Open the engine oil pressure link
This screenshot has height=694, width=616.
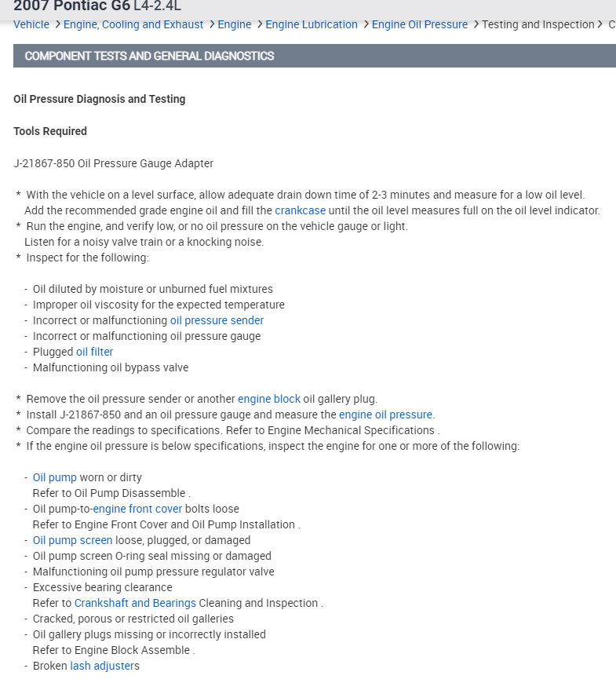point(385,415)
